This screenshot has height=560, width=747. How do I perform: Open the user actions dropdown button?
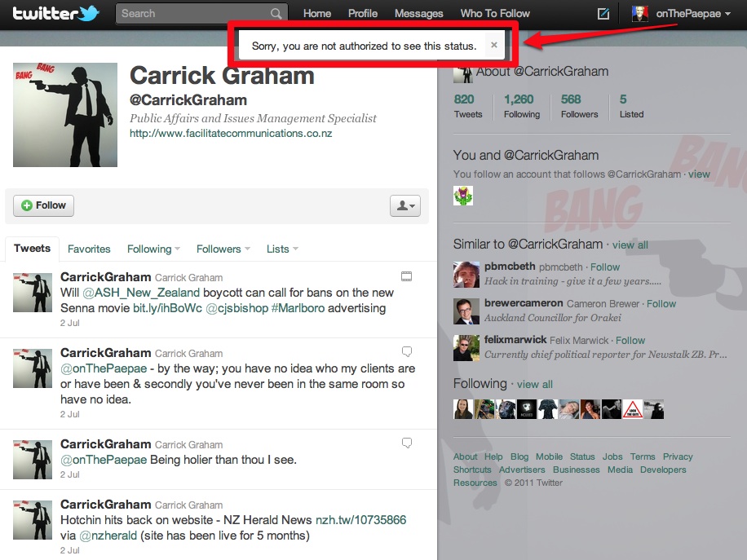(405, 205)
